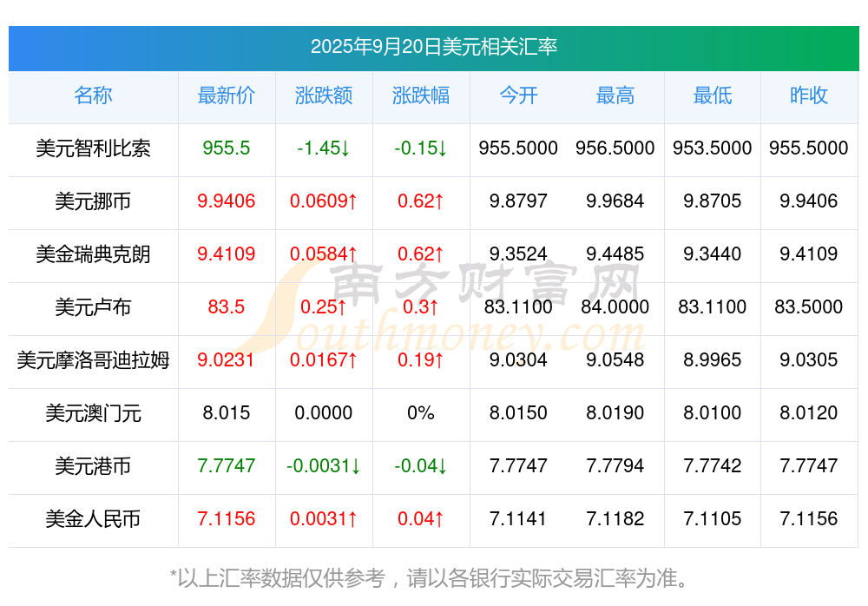Click the 美元卢布 currency name
Screen dimensions: 868x606
click(93, 307)
